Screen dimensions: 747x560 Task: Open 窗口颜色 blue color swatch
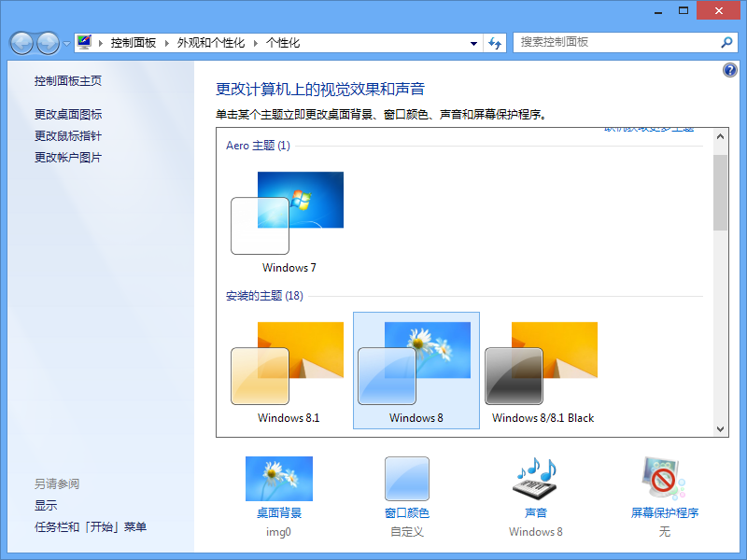coord(407,479)
